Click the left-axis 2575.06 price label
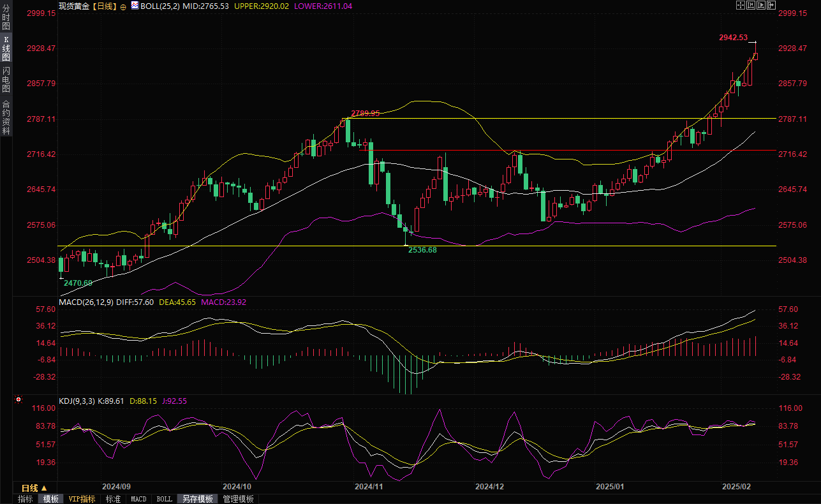Screen dimensions: 821x504 tap(41, 225)
